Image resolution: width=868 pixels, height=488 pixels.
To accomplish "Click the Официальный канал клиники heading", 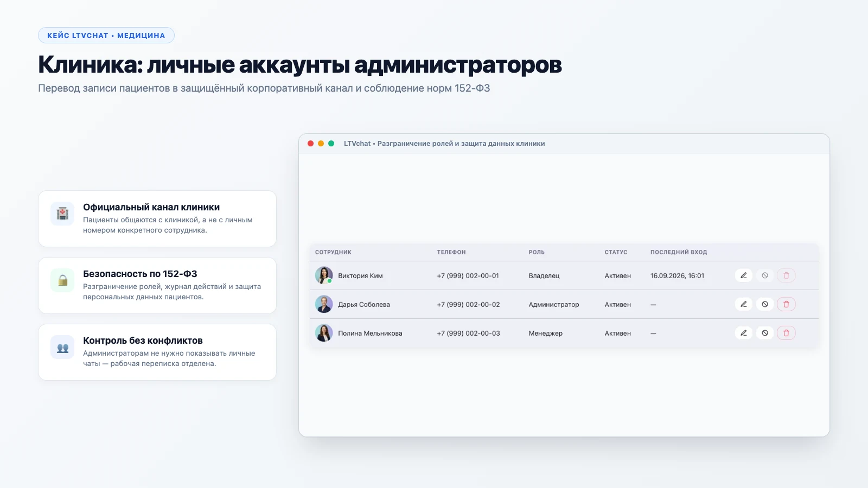I will click(x=151, y=207).
